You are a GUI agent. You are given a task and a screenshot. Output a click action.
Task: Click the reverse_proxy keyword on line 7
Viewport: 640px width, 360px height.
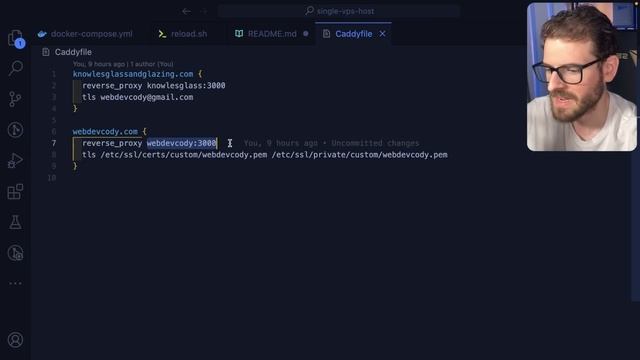[112, 143]
